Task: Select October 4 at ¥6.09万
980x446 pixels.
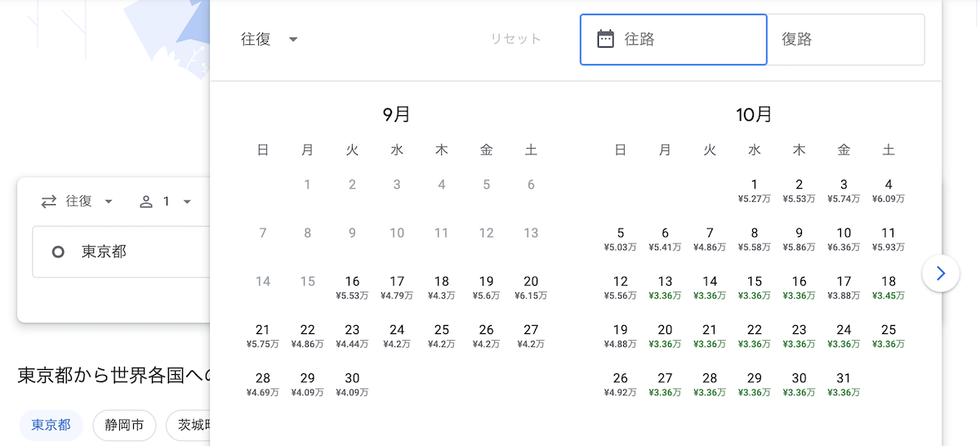Action: [889, 190]
